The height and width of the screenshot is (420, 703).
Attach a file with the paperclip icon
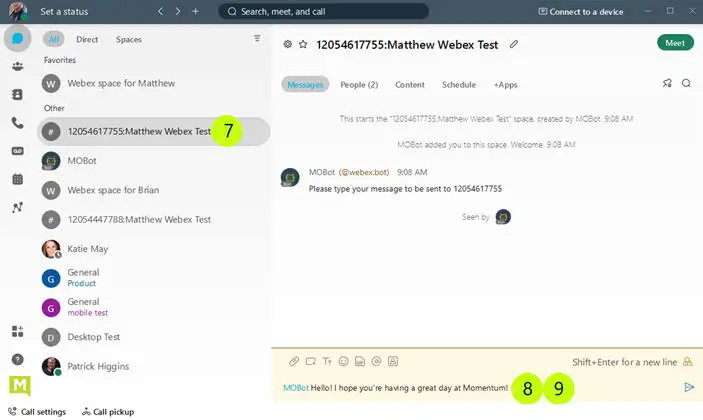tap(294, 361)
